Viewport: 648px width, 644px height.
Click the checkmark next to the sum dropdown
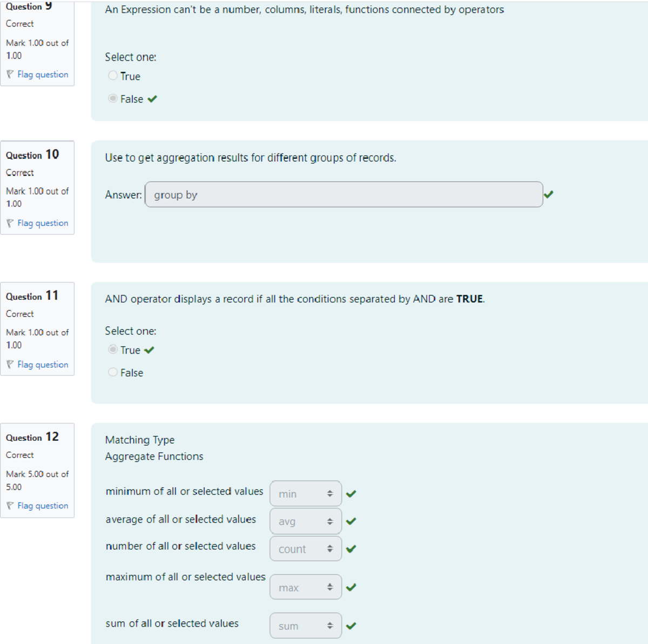tap(351, 626)
